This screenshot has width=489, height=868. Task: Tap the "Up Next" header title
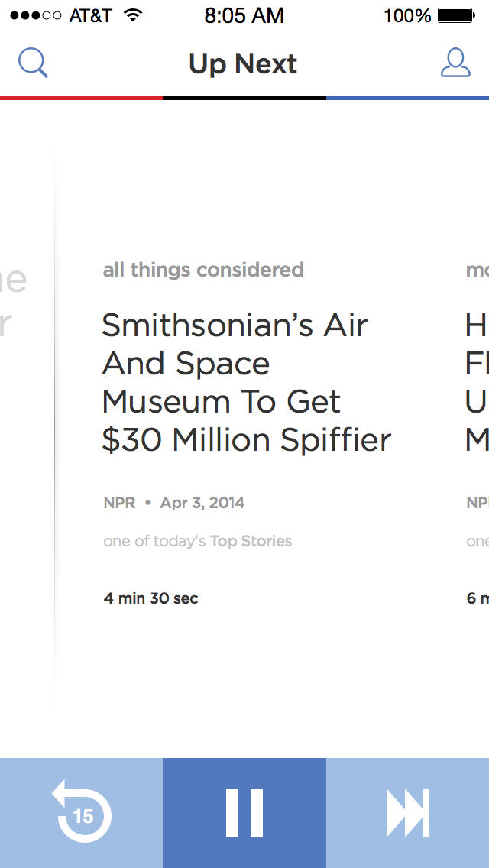pyautogui.click(x=243, y=64)
